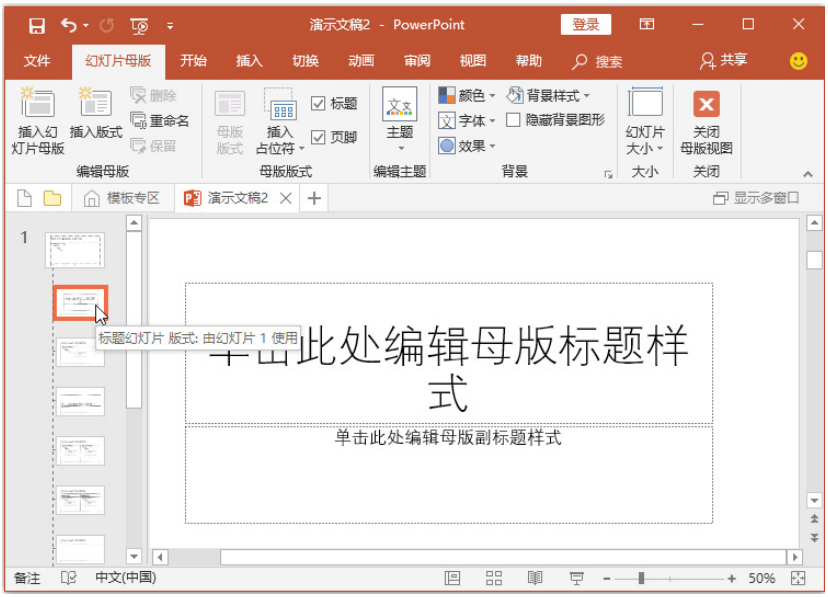This screenshot has height=597, width=828.
Task: Close the 演示文稿2 document tab
Action: [286, 198]
